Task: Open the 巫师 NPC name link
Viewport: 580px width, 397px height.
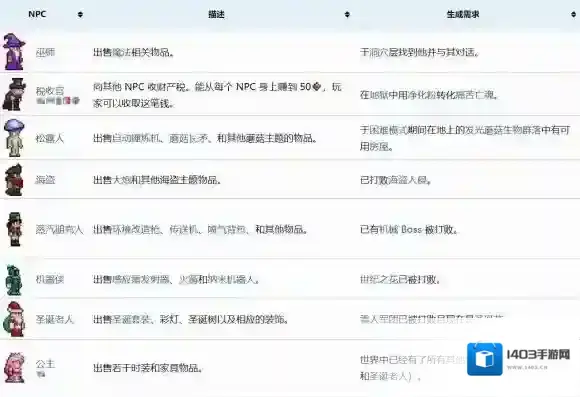Action: point(45,52)
